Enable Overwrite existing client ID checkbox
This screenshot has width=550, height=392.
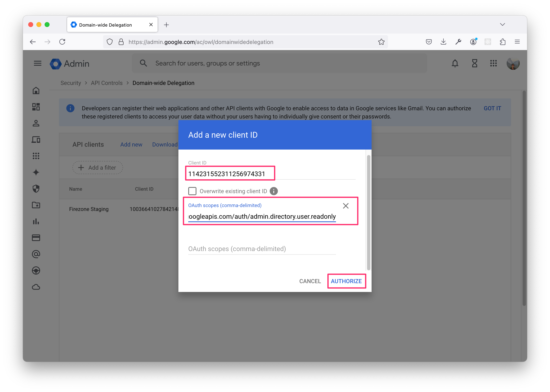[192, 191]
